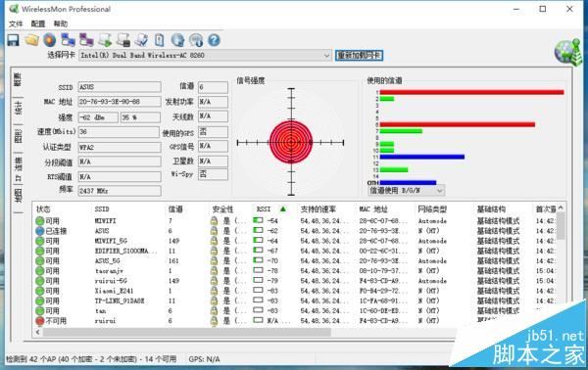
Task: Click the vertical scrollbar of the network list
Action: coord(561,226)
